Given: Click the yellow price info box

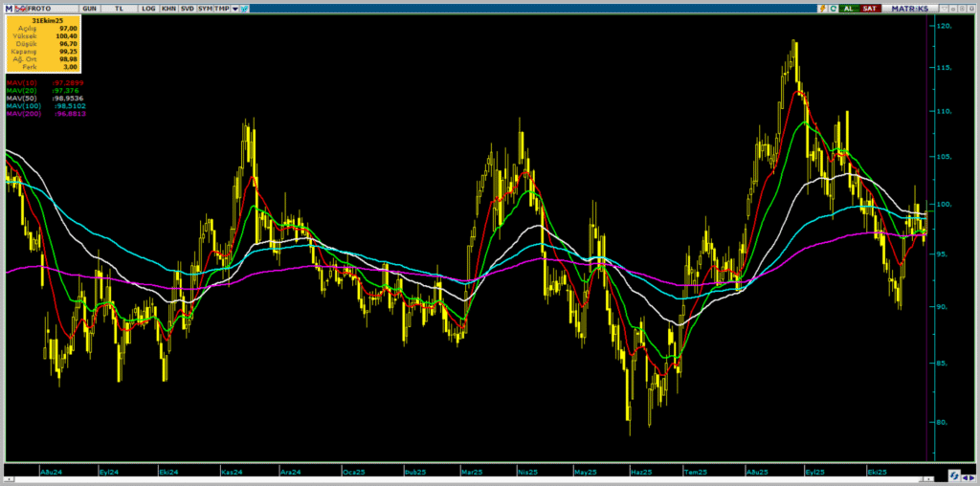Looking at the screenshot, I should coord(41,44).
